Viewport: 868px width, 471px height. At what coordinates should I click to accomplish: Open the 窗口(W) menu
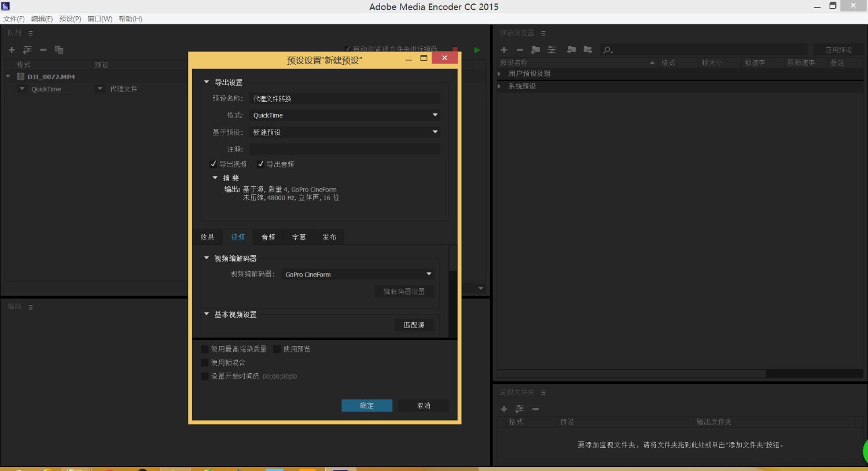click(100, 19)
